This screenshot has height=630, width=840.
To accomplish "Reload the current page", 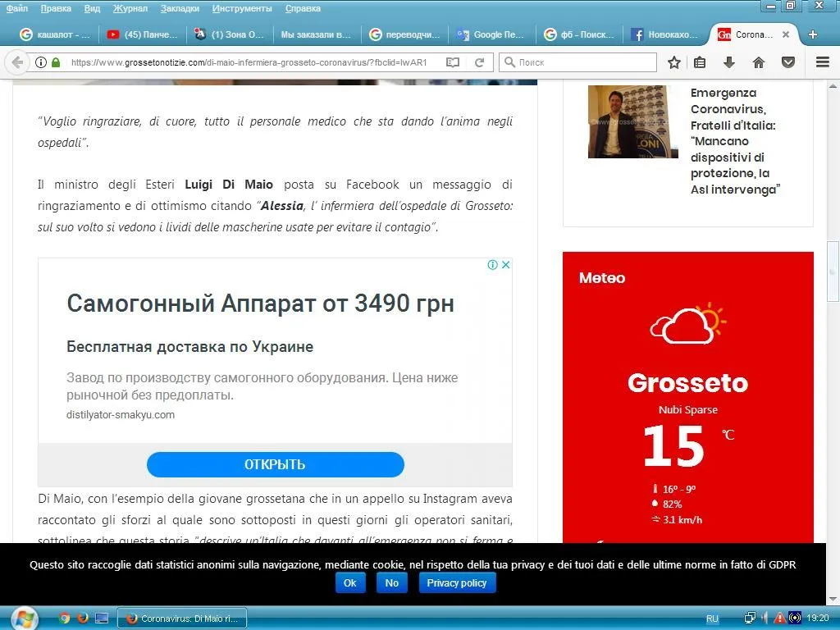I will pyautogui.click(x=480, y=62).
